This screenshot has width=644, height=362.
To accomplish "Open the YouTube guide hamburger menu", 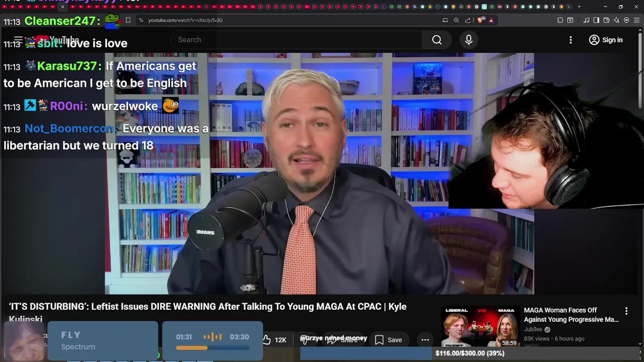I will point(18,40).
